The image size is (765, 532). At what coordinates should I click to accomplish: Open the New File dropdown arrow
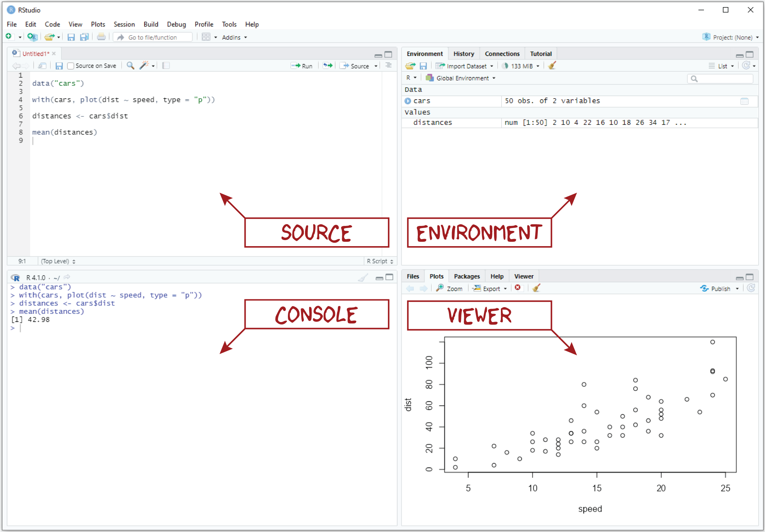point(20,37)
